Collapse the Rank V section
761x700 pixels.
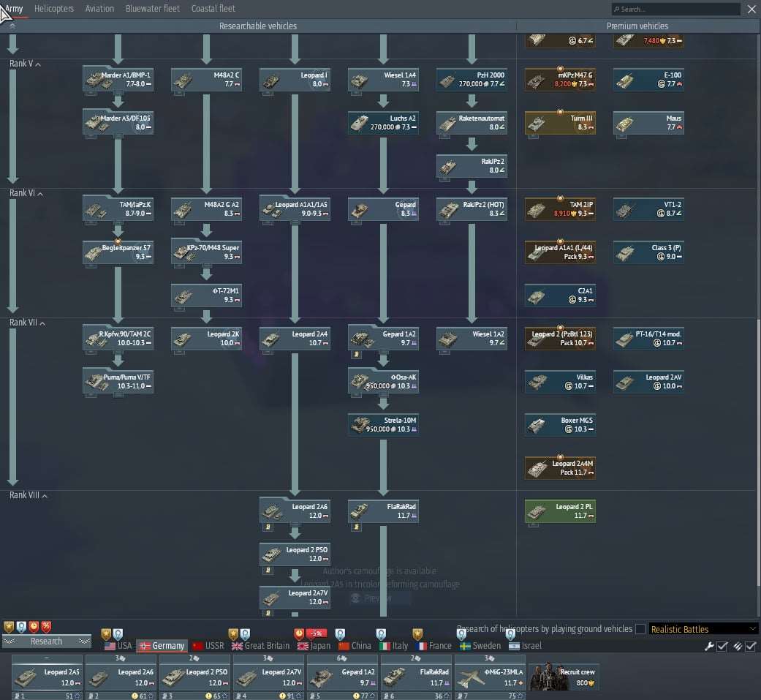point(38,64)
